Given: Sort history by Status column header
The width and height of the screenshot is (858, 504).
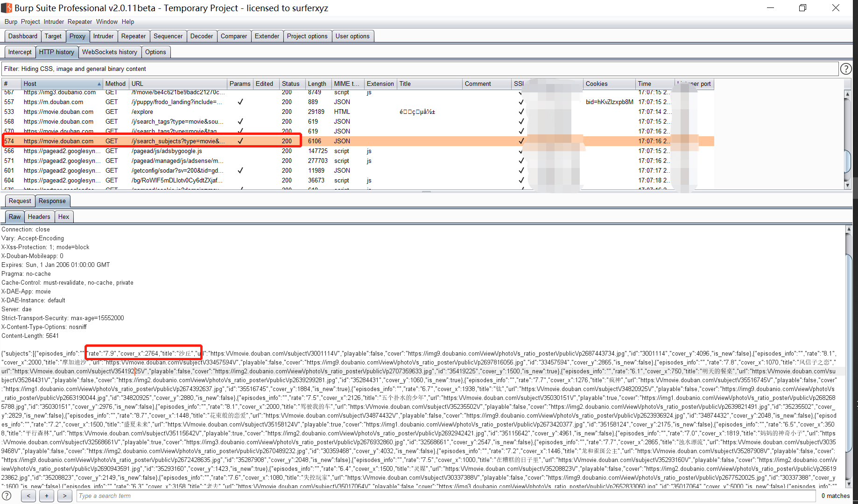Looking at the screenshot, I should click(x=292, y=84).
